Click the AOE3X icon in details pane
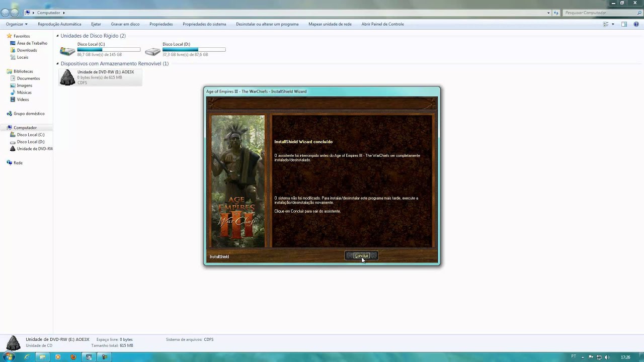The image size is (644, 362). [13, 343]
